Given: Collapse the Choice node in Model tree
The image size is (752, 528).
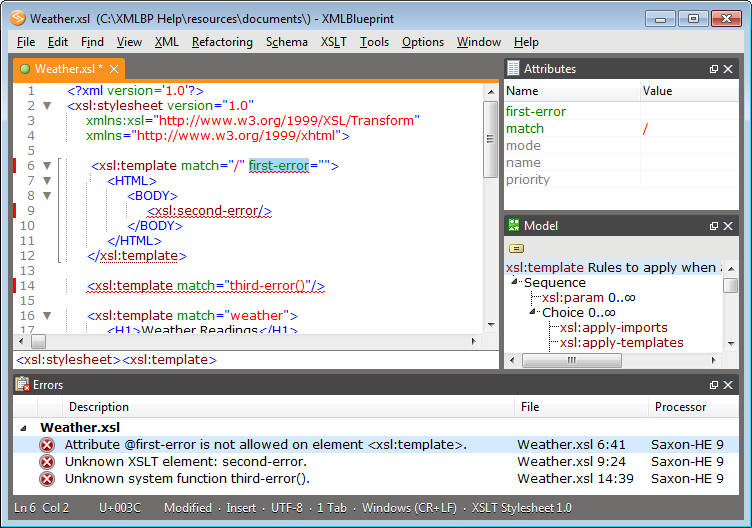Looking at the screenshot, I should [x=534, y=313].
